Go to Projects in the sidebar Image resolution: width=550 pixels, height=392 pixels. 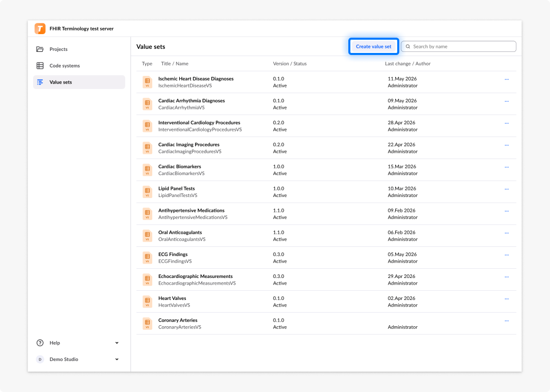click(79, 49)
